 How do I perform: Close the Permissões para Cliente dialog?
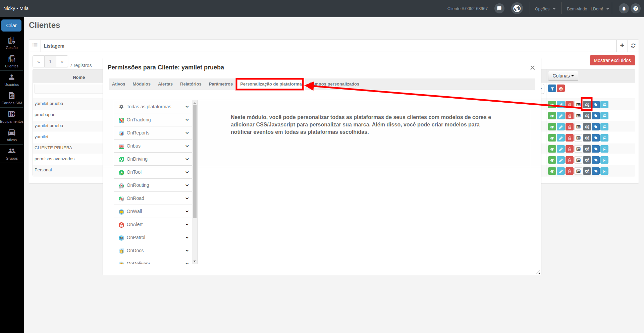point(532,68)
